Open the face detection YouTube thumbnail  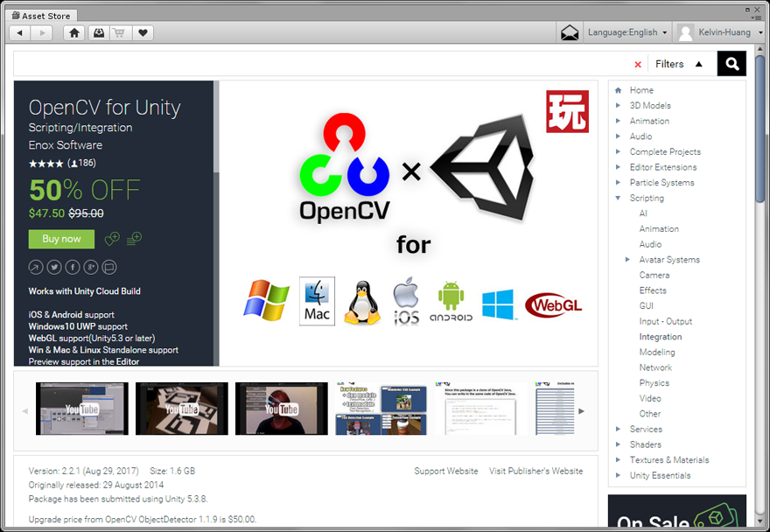[x=282, y=409]
